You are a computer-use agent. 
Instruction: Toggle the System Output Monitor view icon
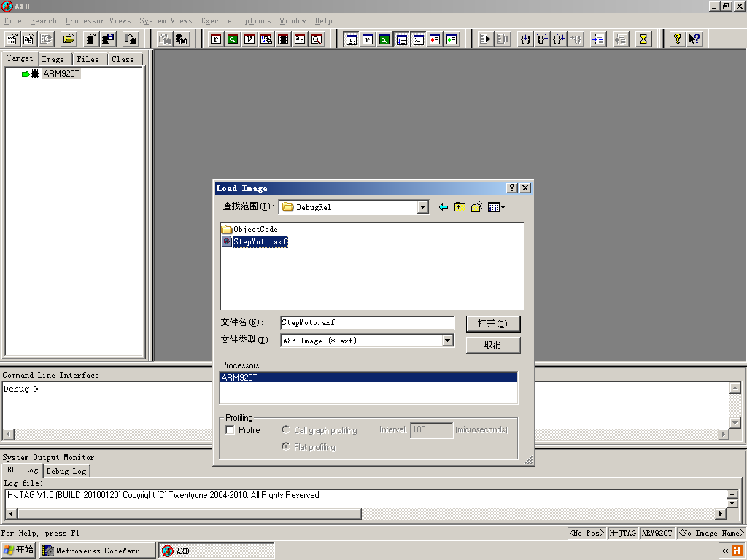coord(402,39)
